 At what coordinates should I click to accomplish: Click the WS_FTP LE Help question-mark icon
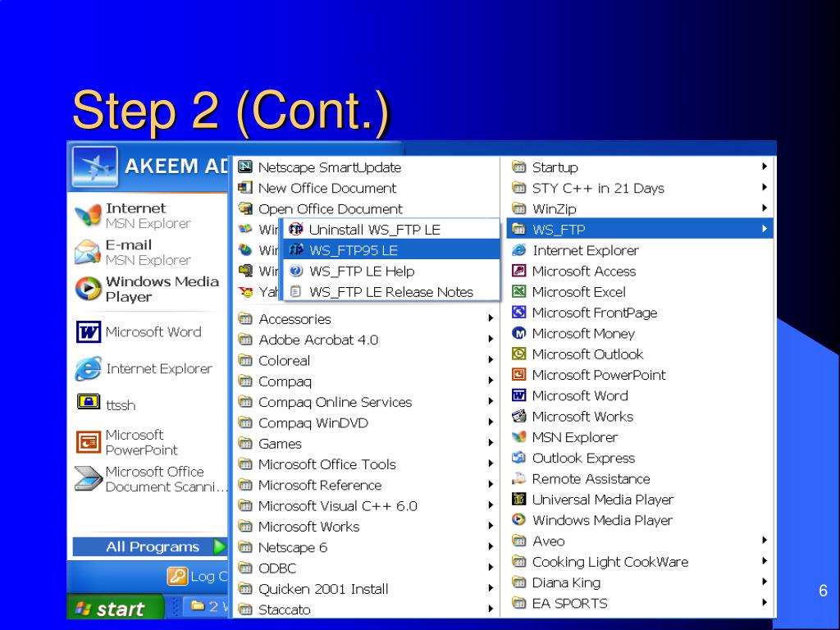295,271
